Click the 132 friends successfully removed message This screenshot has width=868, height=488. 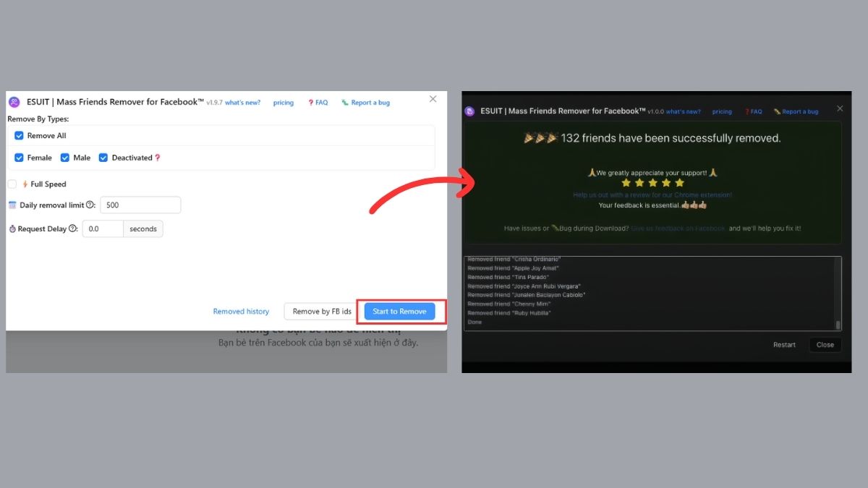pyautogui.click(x=652, y=138)
